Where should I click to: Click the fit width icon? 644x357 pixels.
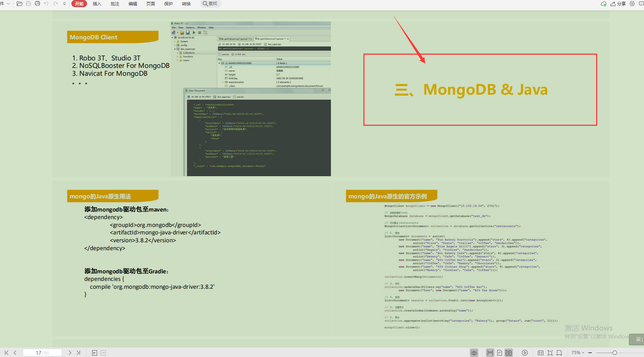[x=559, y=353]
